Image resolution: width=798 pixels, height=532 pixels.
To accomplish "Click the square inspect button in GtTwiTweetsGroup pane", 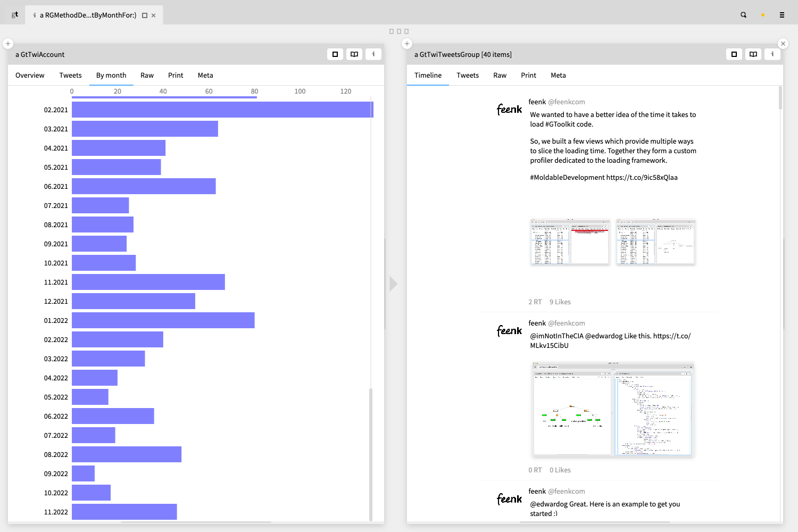I will click(x=734, y=54).
